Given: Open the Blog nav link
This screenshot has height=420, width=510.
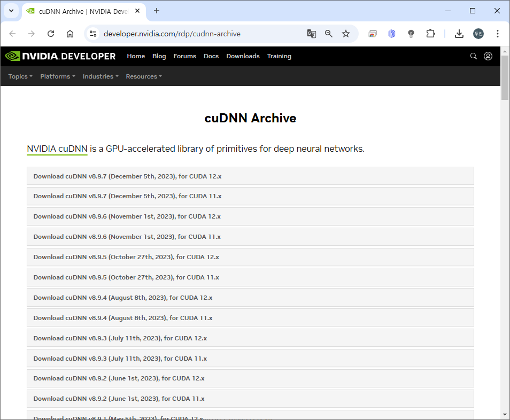Looking at the screenshot, I should pyautogui.click(x=159, y=56).
